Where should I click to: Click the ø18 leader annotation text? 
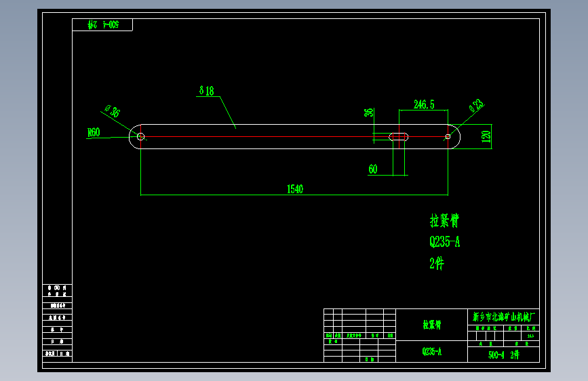coord(207,90)
